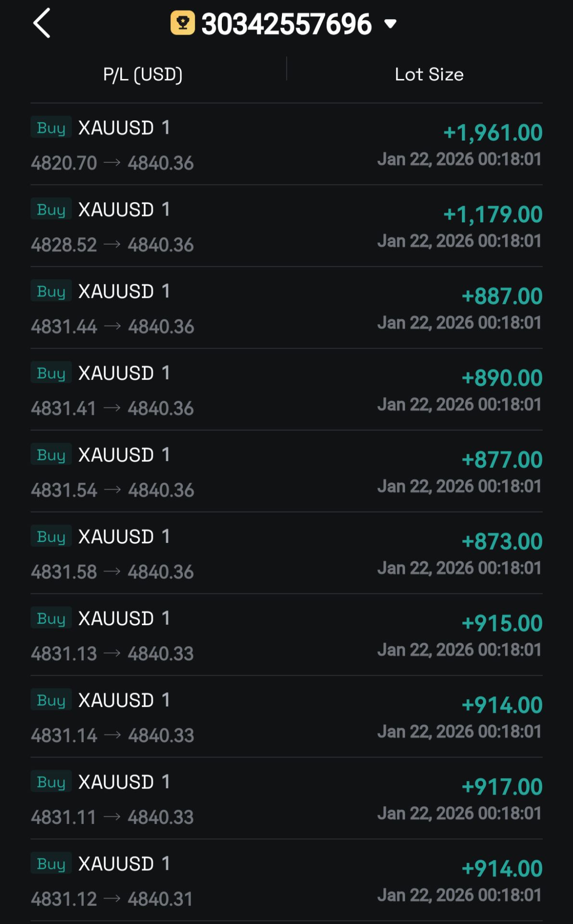Tap the XAUUSD symbol on the 4831.54 trade
This screenshot has width=573, height=924.
[x=116, y=455]
